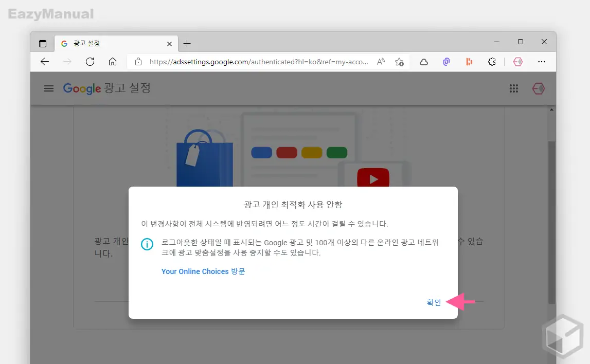
Task: Open the Google apps grid
Action: tap(514, 88)
